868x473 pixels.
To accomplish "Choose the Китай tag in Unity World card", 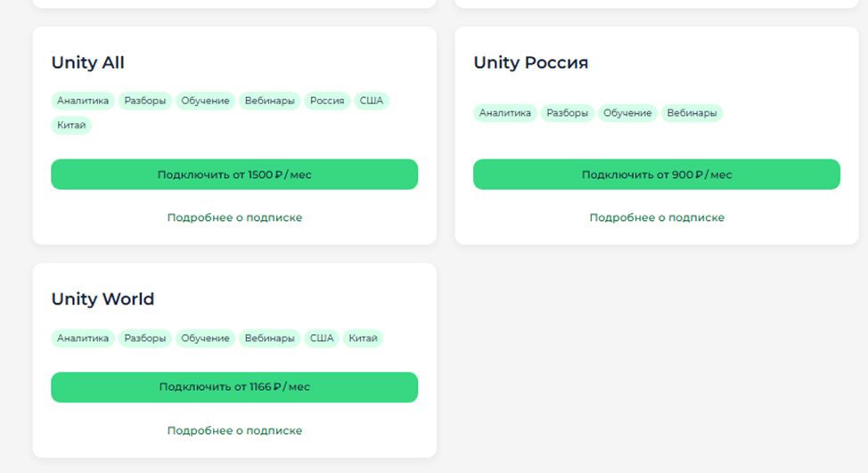I will point(363,338).
